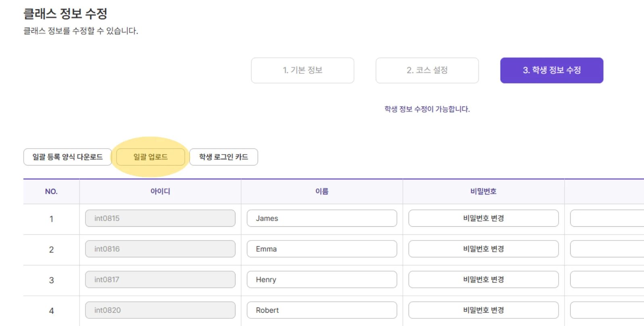Viewport: 644px width, 326px height.
Task: Click the 이름 column header
Action: coord(322,191)
